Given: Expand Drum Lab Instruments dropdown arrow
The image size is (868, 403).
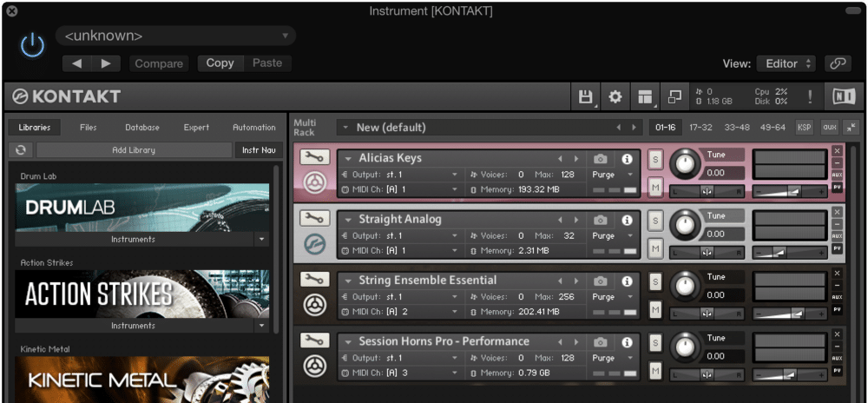Looking at the screenshot, I should 262,240.
